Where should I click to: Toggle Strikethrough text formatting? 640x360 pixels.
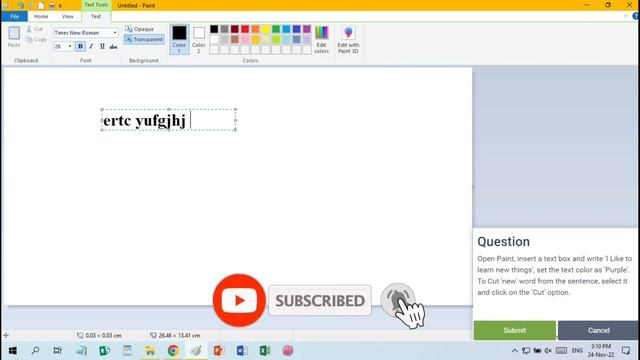(113, 47)
